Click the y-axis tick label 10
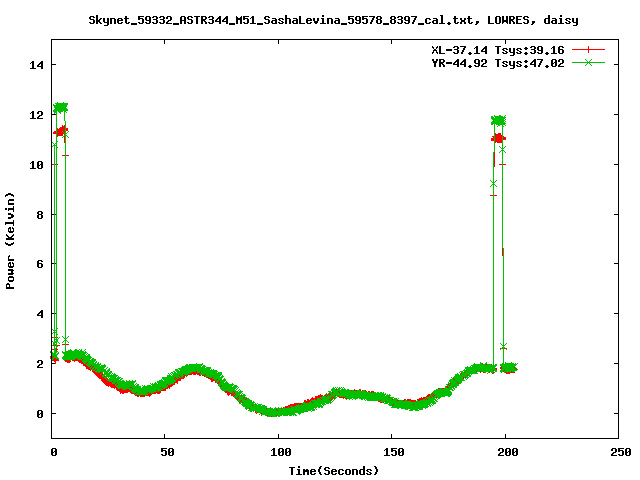This screenshot has height=480, width=640. pos(36,165)
